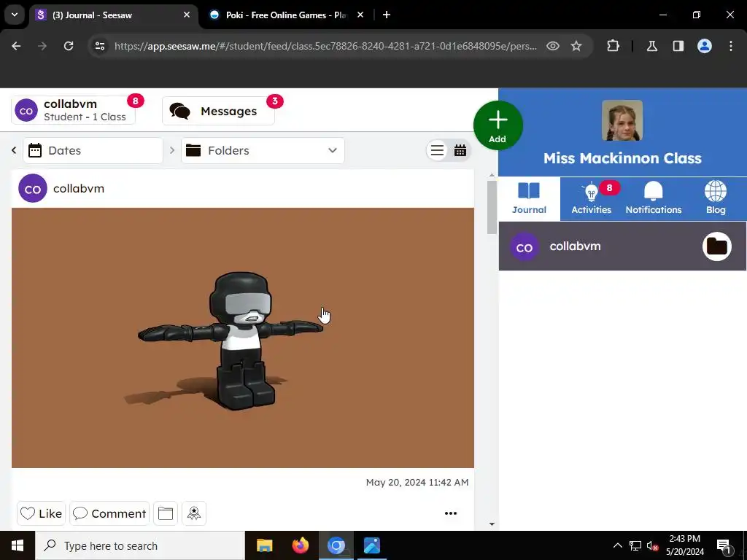This screenshot has height=560, width=747.
Task: Click the site information icon in address bar
Action: (x=99, y=46)
